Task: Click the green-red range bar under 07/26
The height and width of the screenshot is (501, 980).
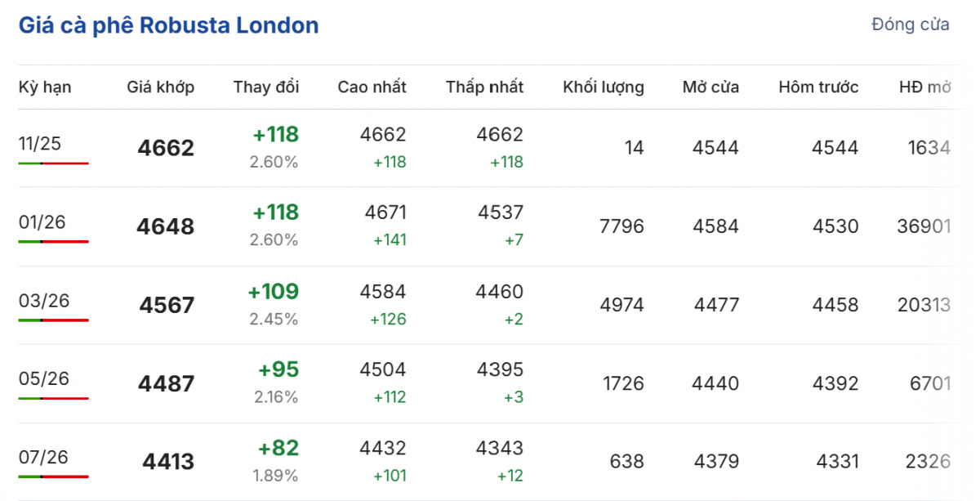Action: [x=53, y=476]
